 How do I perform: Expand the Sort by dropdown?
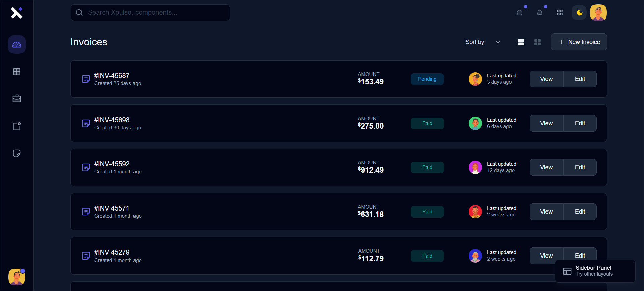[483, 42]
